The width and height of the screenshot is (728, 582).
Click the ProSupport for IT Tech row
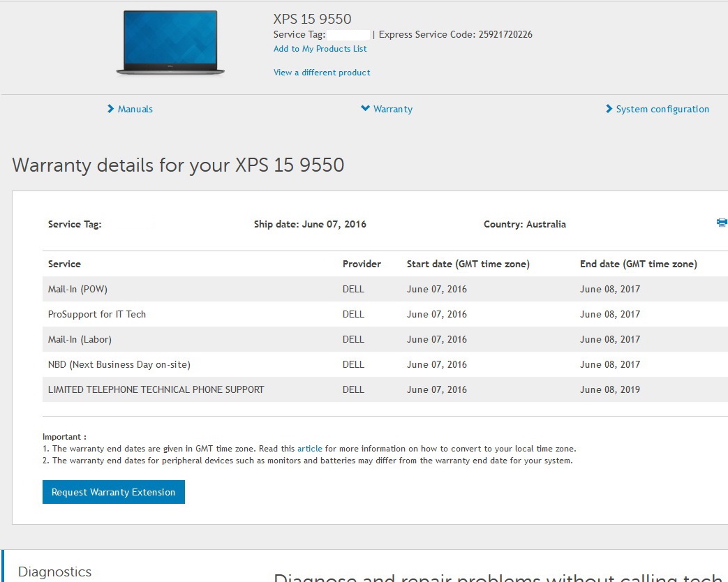pos(385,314)
